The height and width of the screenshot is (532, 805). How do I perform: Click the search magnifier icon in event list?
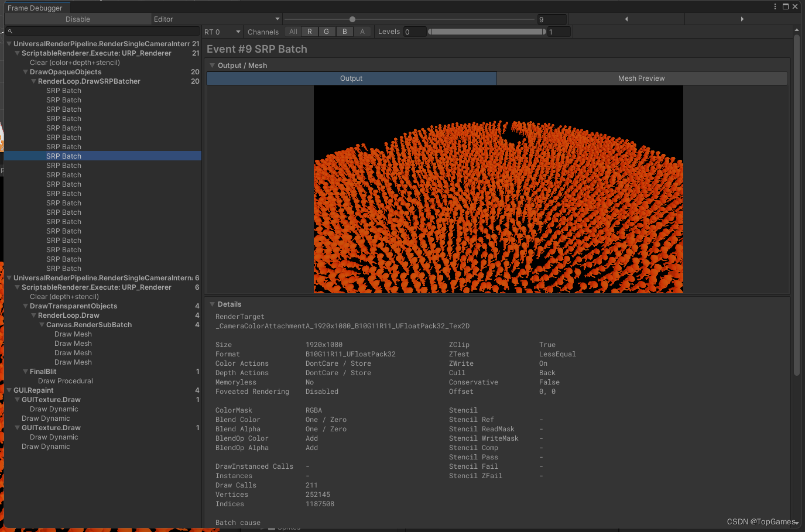(10, 32)
